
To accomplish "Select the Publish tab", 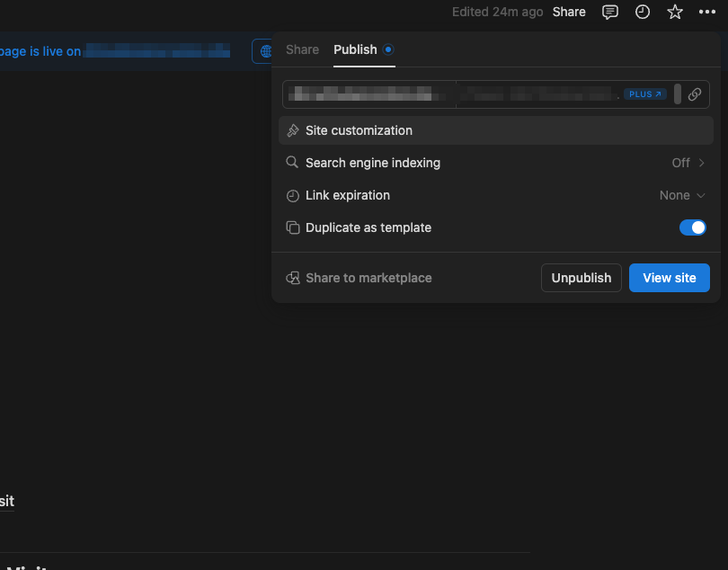I will click(355, 49).
